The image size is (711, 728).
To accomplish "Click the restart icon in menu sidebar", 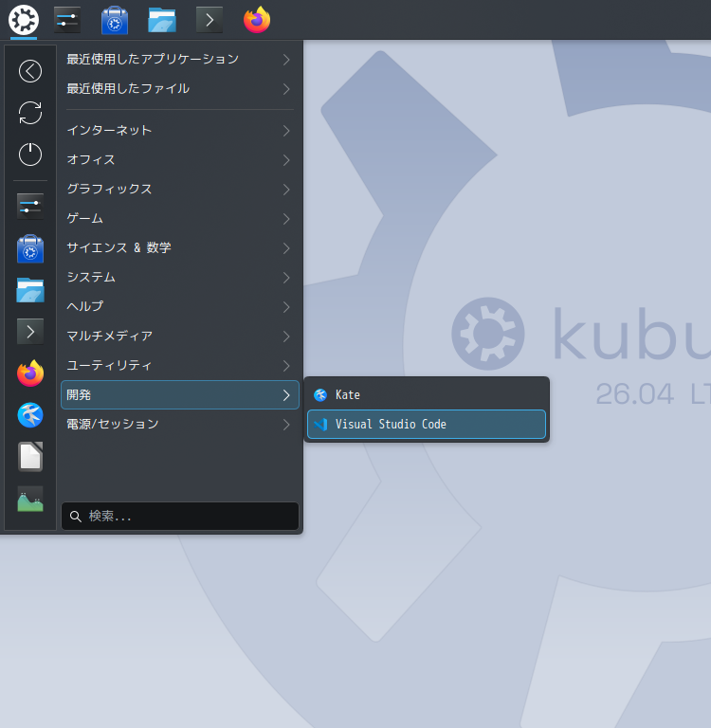I will pyautogui.click(x=30, y=113).
